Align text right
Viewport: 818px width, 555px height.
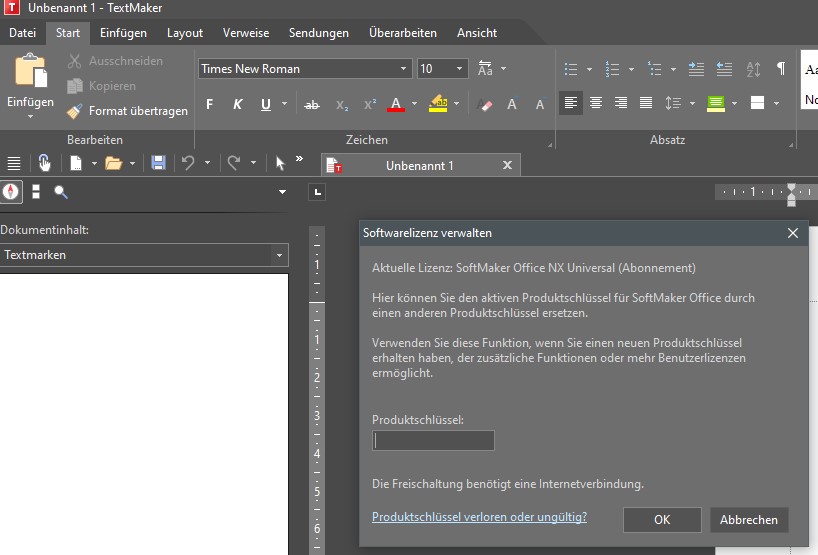(x=621, y=103)
